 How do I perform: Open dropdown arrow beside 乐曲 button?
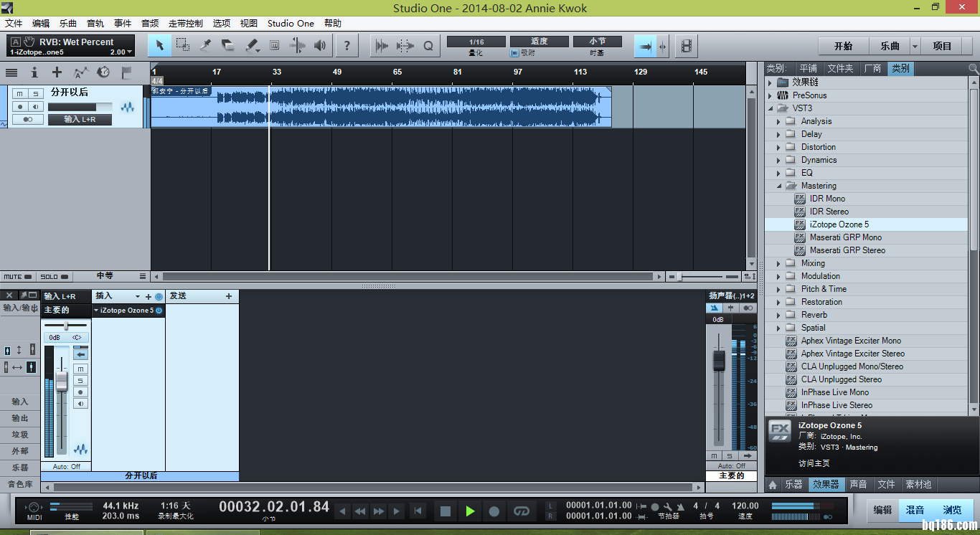click(x=915, y=46)
